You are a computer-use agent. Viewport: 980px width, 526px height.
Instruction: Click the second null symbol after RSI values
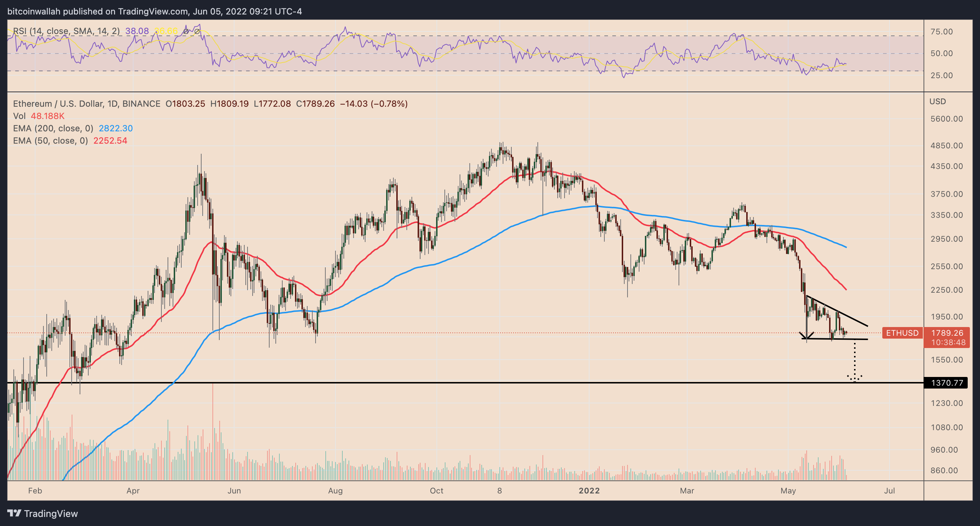click(197, 31)
